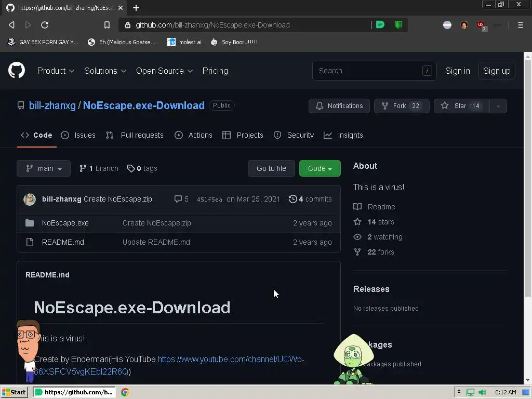This screenshot has height=399, width=532.
Task: Select the Code tab
Action: tap(37, 135)
